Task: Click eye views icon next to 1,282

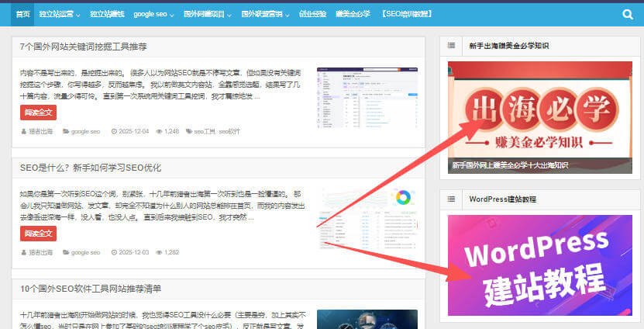Action: [160, 252]
